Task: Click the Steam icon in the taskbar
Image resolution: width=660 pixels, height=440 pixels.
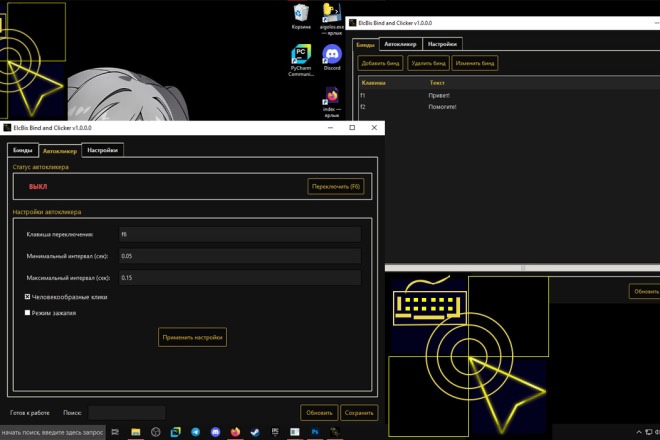Action: 255,432
